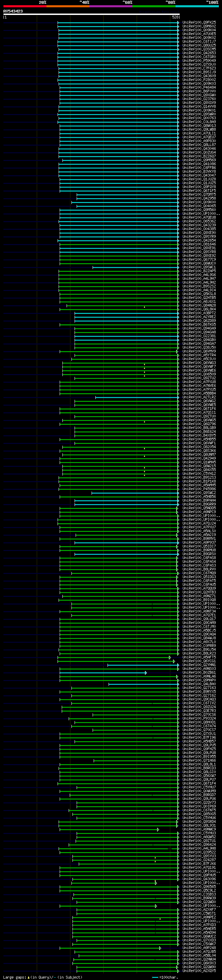
Task: Select UniRef100_Q6T1F4 entry
Action: (x=199, y=784)
